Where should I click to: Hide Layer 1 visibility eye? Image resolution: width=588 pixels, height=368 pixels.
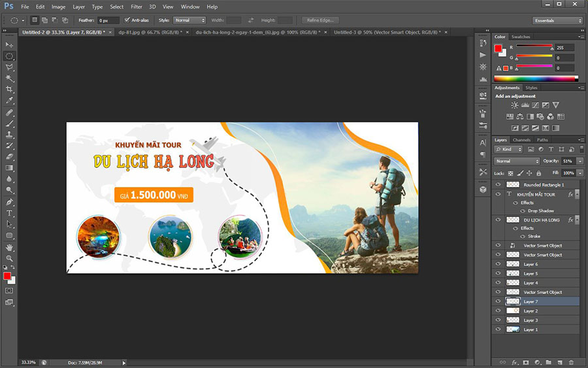point(498,329)
